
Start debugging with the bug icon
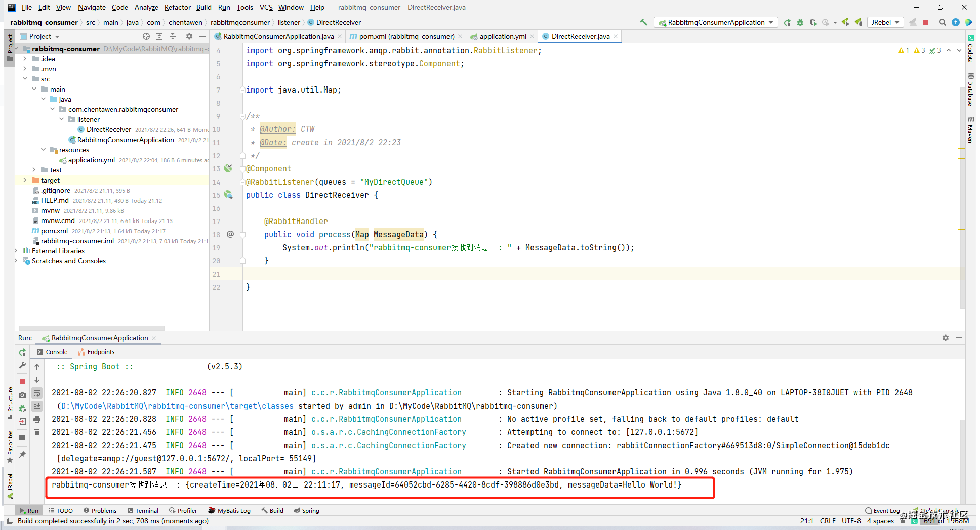800,22
